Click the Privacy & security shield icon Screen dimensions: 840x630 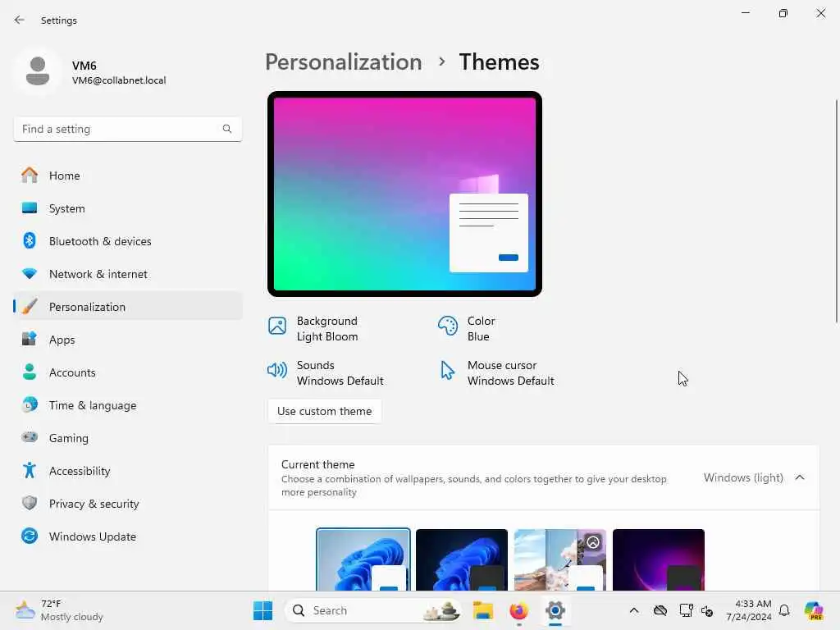[30, 503]
